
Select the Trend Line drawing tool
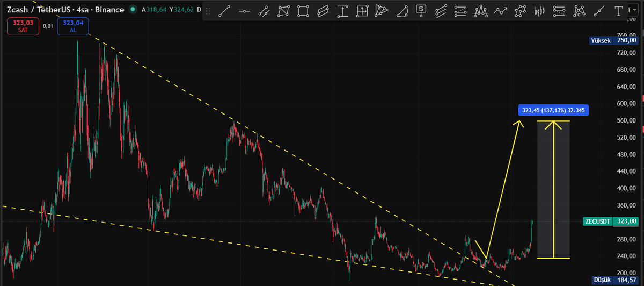(224, 10)
